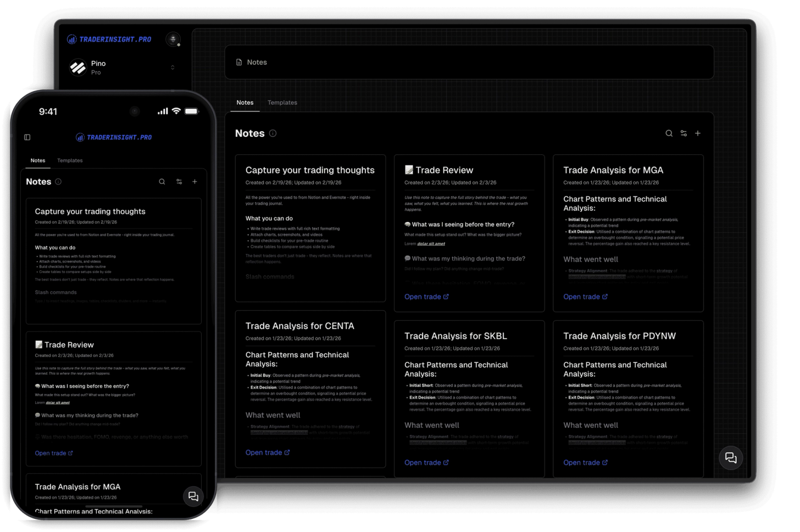Click the plus icon to add a desktop note
The image size is (800, 532).
[698, 133]
